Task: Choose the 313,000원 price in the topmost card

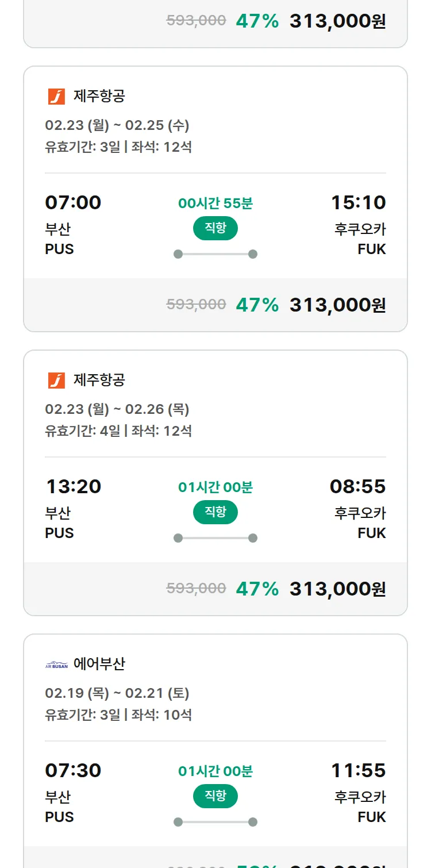Action: tap(337, 21)
